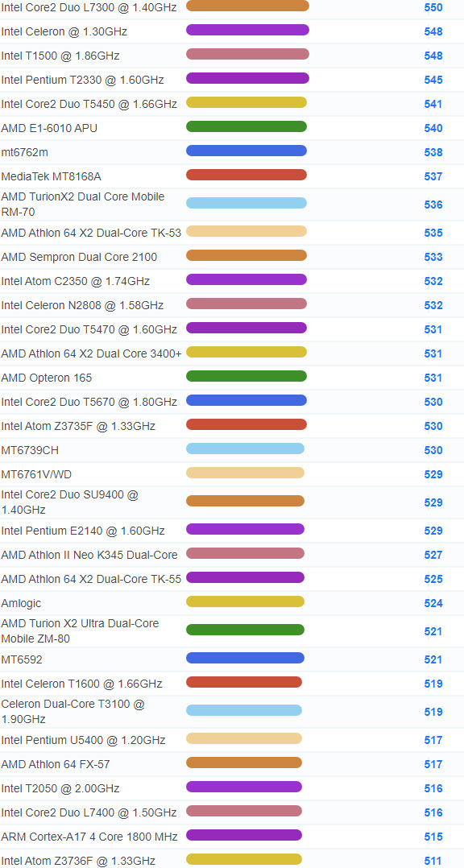Click the blue bar beside mt6762m
464x868 pixels.
[246, 151]
